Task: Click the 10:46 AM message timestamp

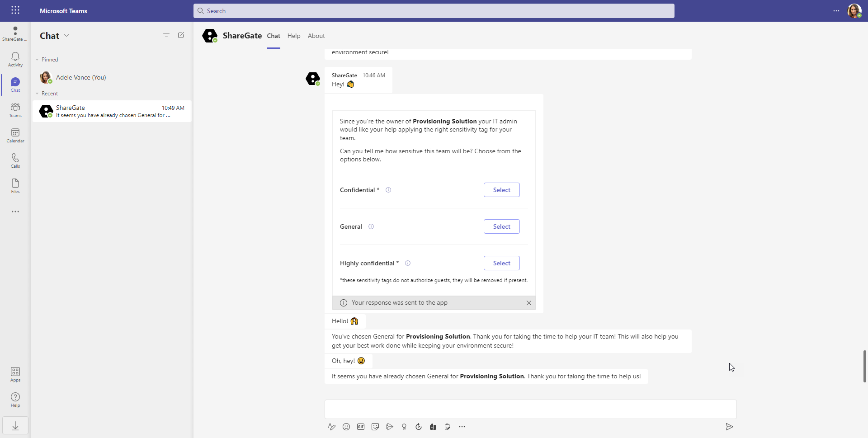Action: click(x=374, y=75)
